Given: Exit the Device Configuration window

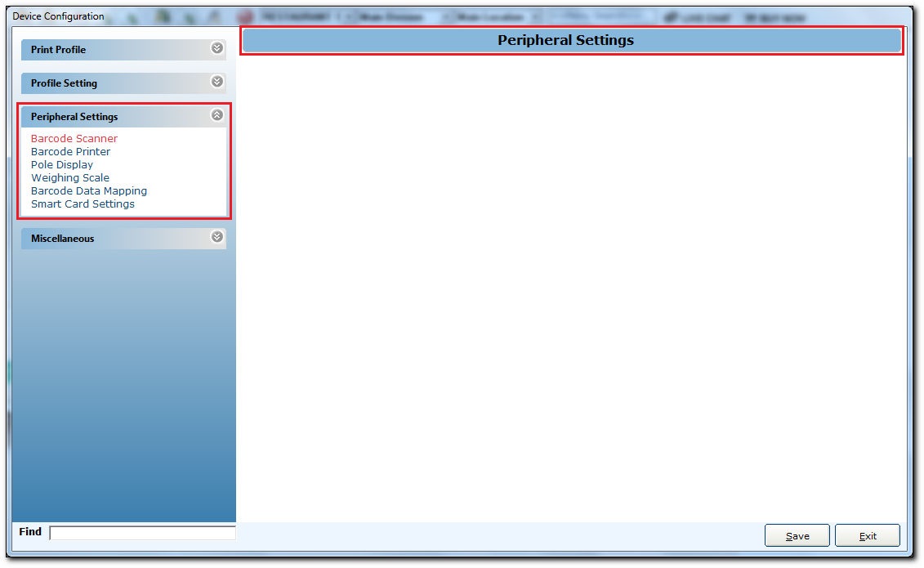Looking at the screenshot, I should [x=868, y=535].
